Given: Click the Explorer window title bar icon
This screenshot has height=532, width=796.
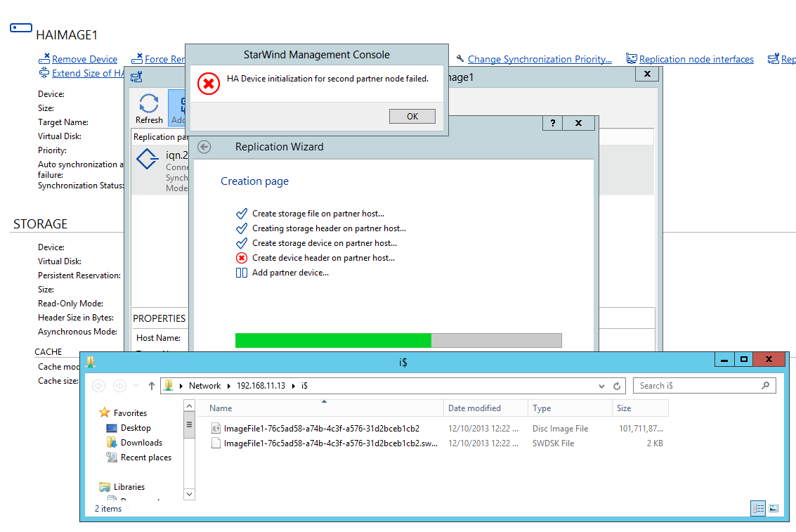Looking at the screenshot, I should tap(91, 361).
